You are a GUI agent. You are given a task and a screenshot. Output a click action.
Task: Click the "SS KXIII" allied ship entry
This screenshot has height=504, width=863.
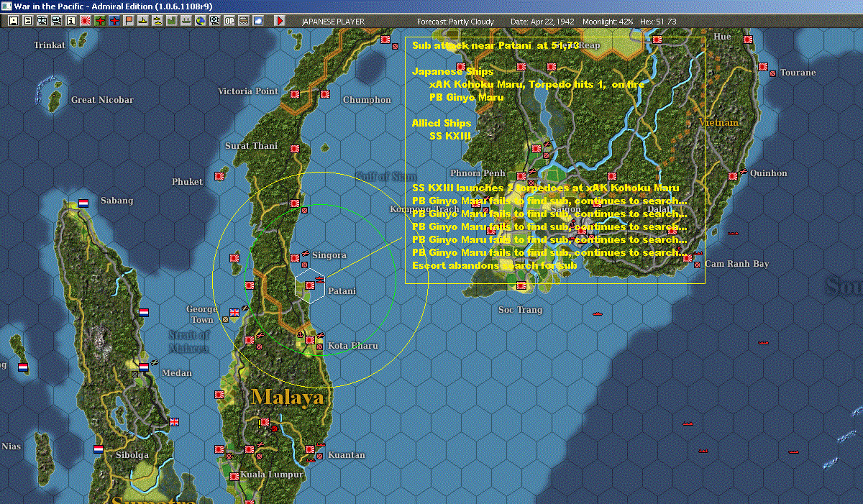[x=450, y=136]
